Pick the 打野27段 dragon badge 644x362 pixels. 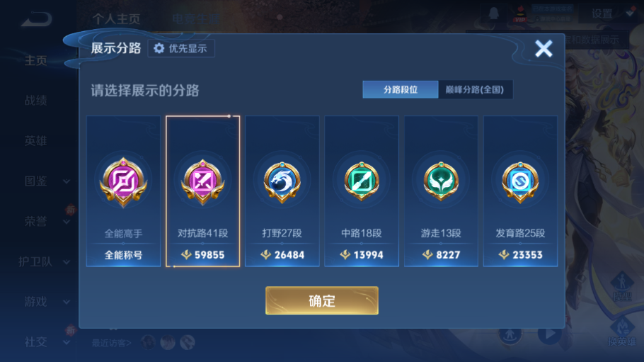(x=282, y=181)
